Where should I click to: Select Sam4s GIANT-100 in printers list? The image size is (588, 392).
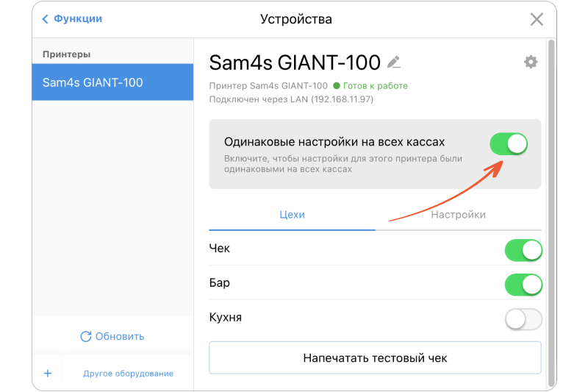tap(112, 82)
